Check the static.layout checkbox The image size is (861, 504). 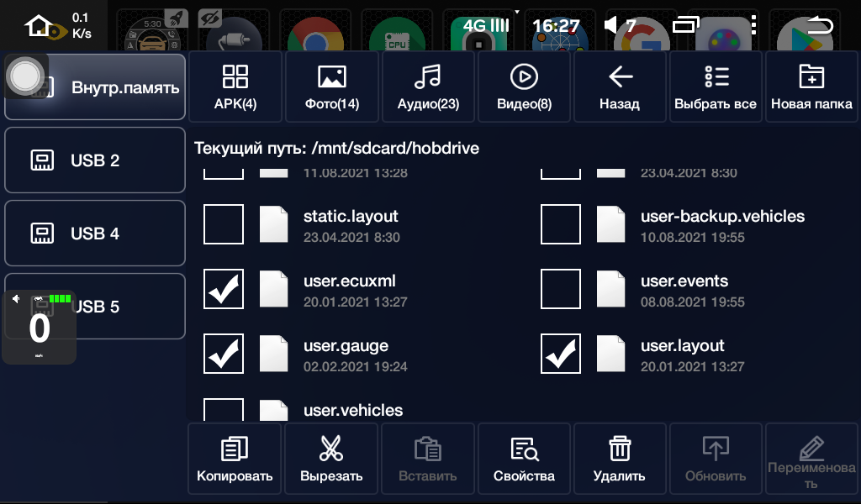(x=224, y=224)
